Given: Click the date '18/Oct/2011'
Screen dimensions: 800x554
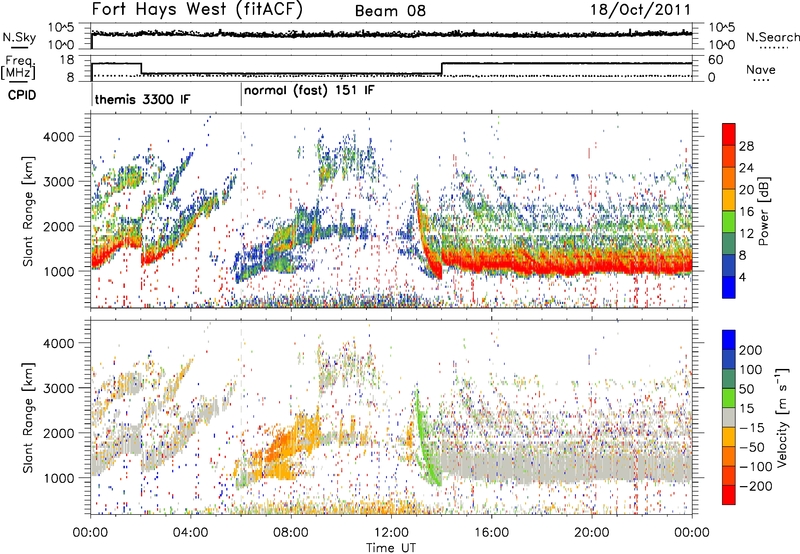Looking at the screenshot, I should 641,10.
